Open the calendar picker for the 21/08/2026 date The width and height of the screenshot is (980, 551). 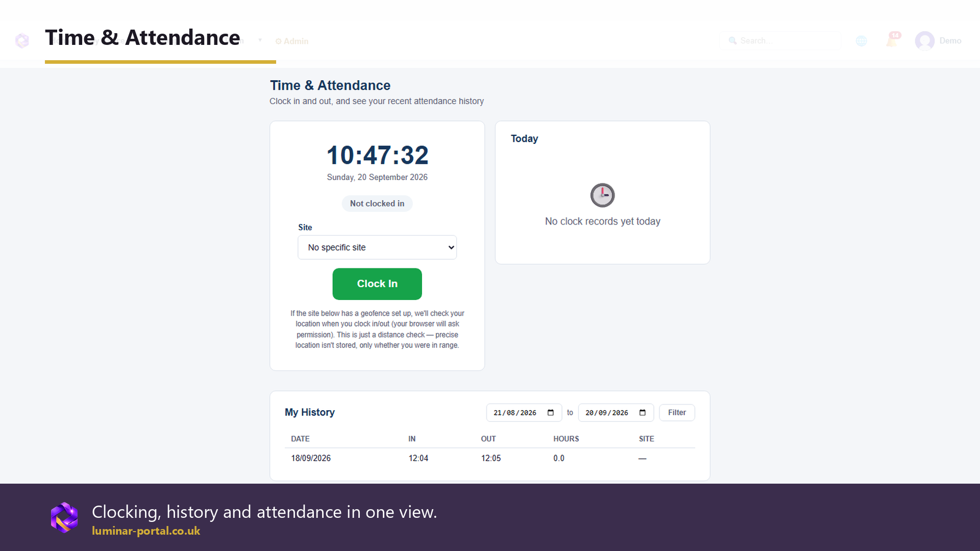(x=551, y=413)
